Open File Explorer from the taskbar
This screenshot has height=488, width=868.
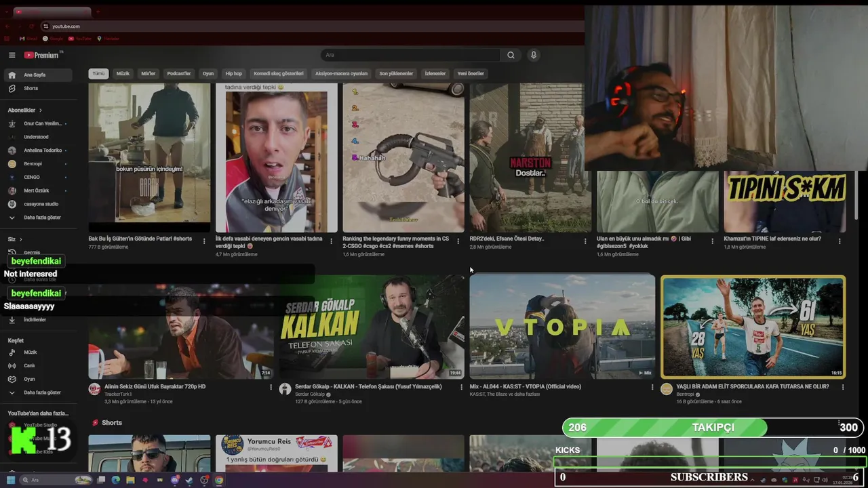(x=131, y=481)
